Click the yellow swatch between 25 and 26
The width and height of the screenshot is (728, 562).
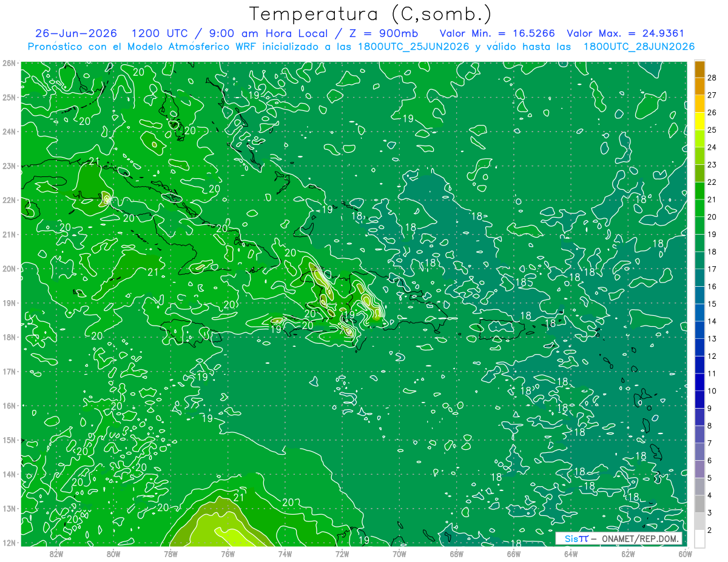(699, 121)
